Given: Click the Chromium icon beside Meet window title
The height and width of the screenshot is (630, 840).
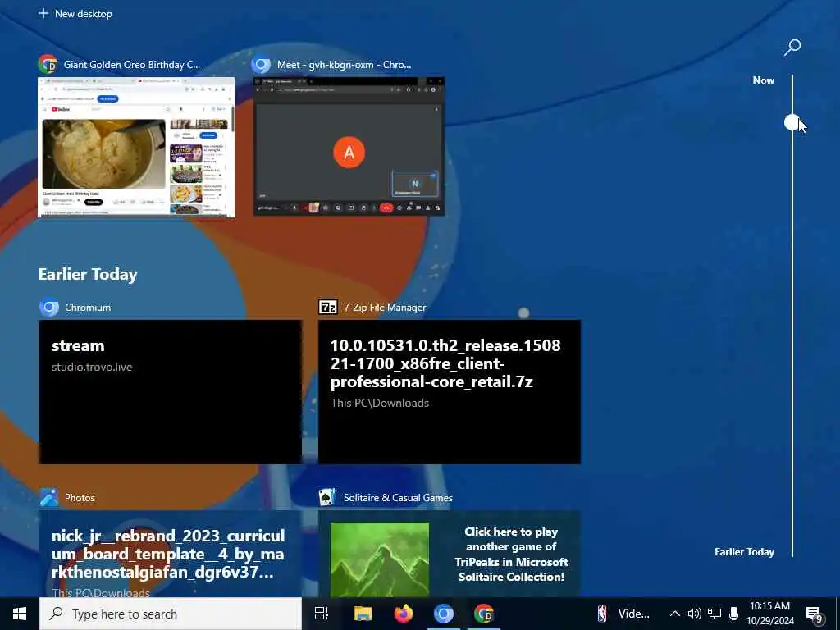Looking at the screenshot, I should point(262,64).
